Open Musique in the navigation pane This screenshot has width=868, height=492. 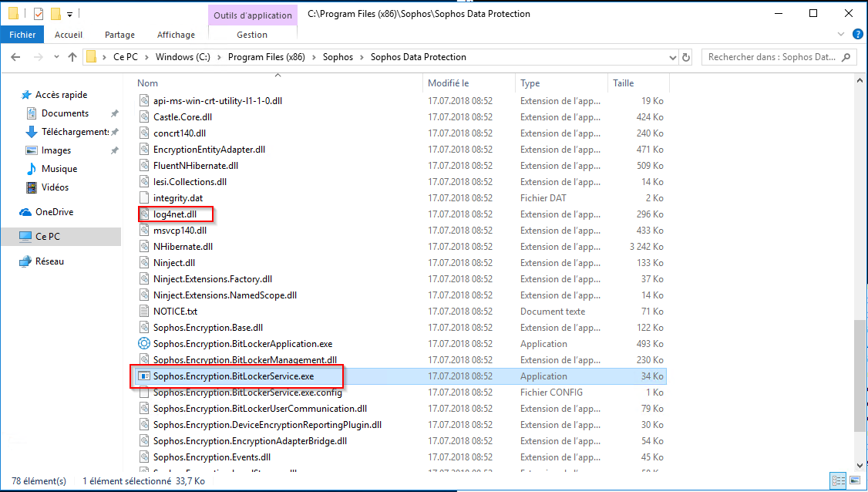[x=59, y=169]
